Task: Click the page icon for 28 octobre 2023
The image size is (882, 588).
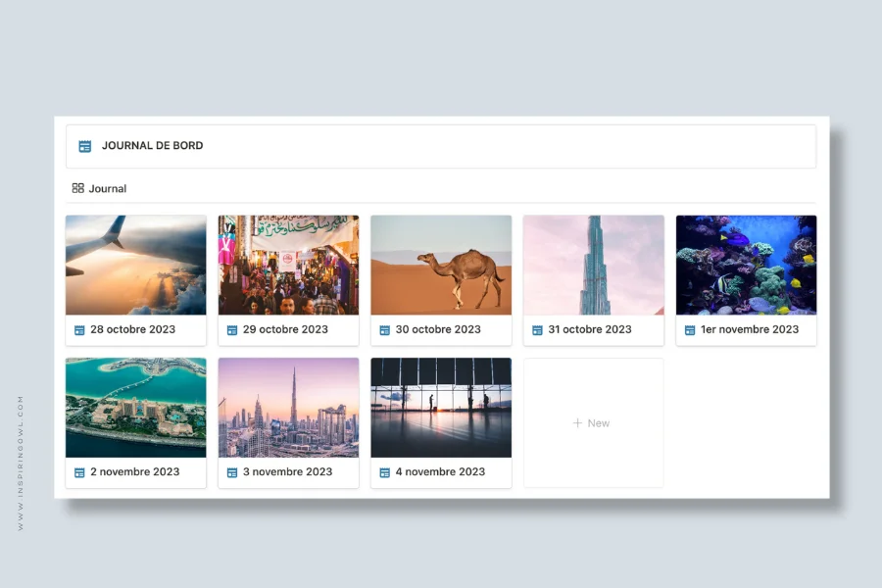Action: (x=79, y=330)
